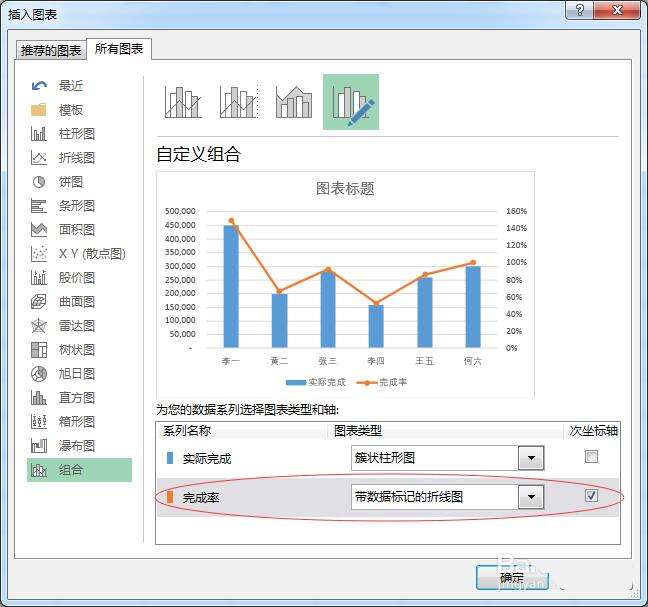
Task: Switch to the 所有图表 tab
Action: (119, 49)
